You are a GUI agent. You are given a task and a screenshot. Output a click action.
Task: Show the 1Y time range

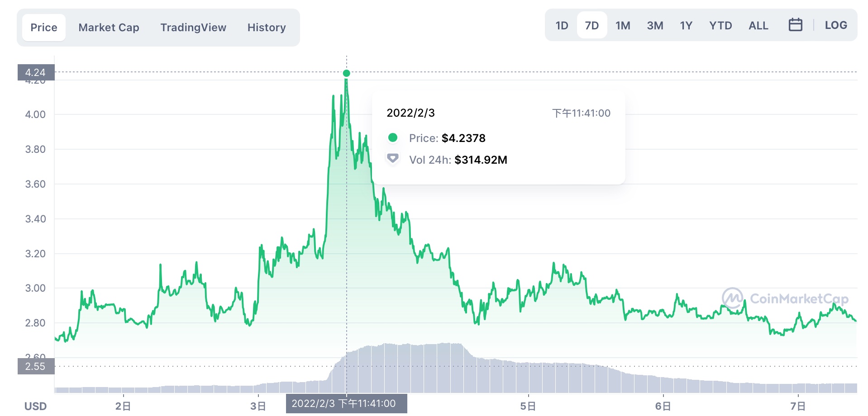pyautogui.click(x=686, y=25)
